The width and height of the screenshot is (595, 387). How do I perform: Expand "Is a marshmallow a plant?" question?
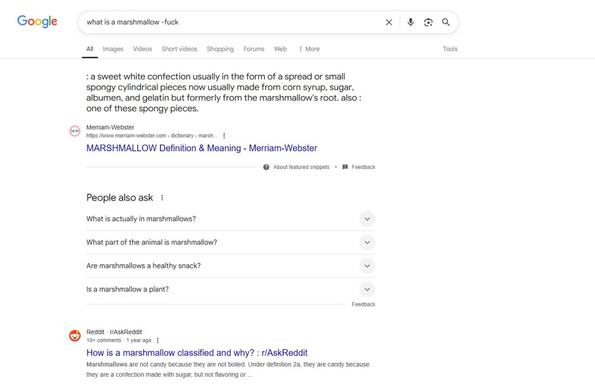click(231, 289)
